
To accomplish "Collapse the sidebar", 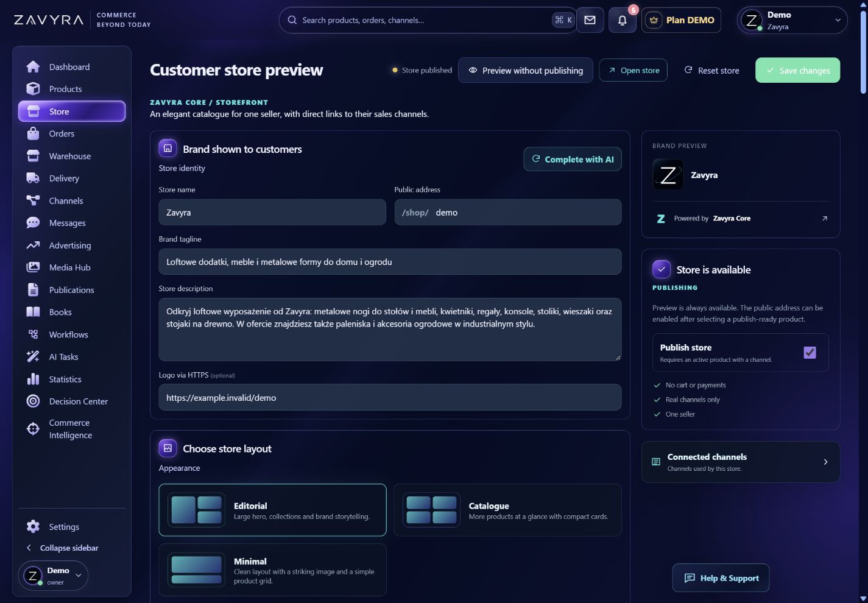I will [62, 548].
